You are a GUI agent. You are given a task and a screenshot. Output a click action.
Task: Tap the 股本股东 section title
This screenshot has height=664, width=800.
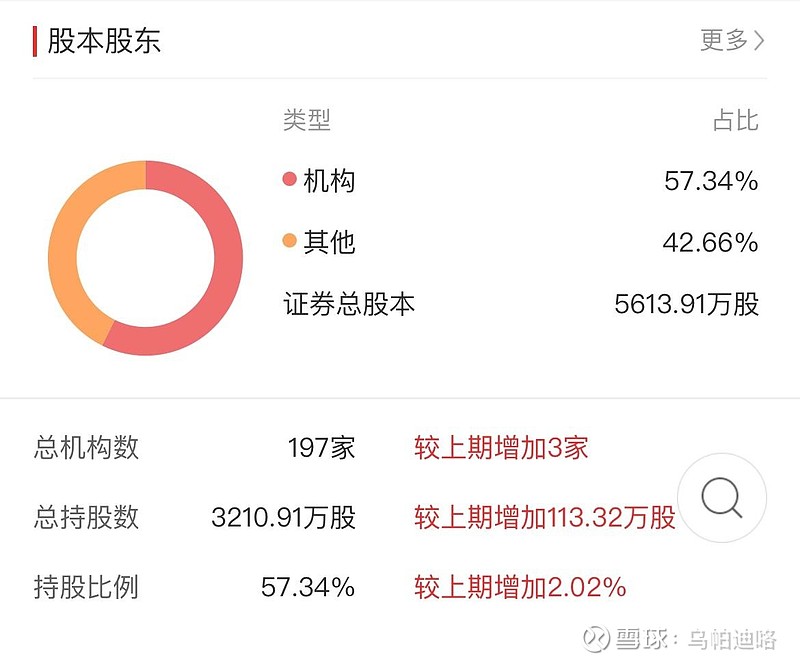104,41
